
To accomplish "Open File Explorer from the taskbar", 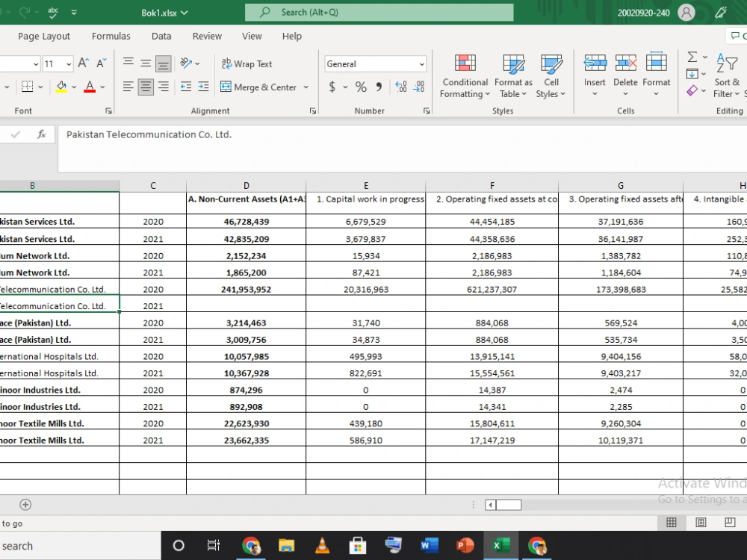I will 286,545.
